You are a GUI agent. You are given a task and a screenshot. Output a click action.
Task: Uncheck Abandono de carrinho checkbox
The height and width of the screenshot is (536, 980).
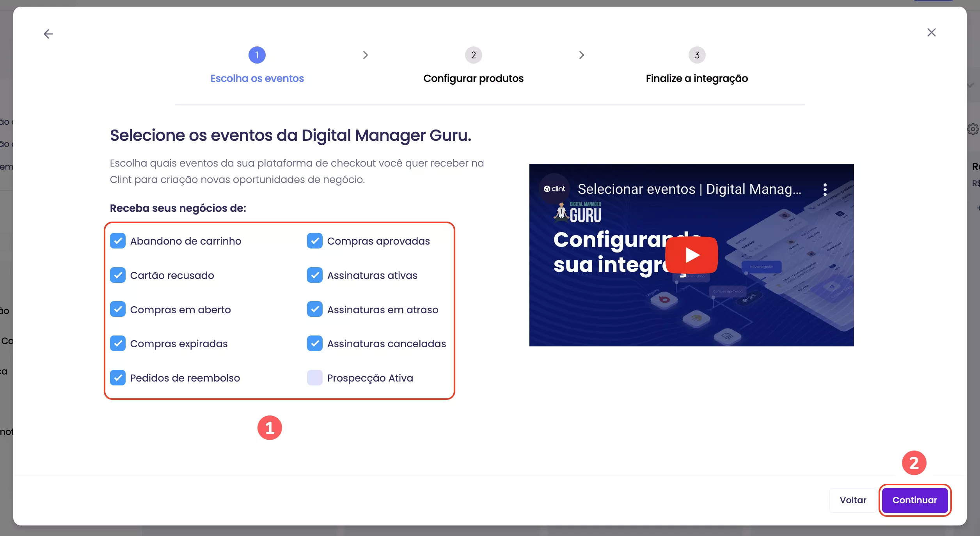118,241
